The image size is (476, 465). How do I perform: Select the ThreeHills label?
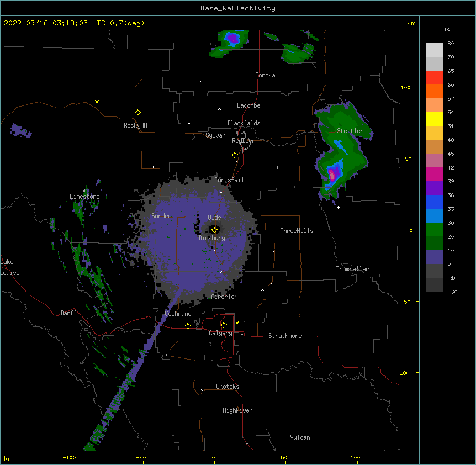point(297,231)
